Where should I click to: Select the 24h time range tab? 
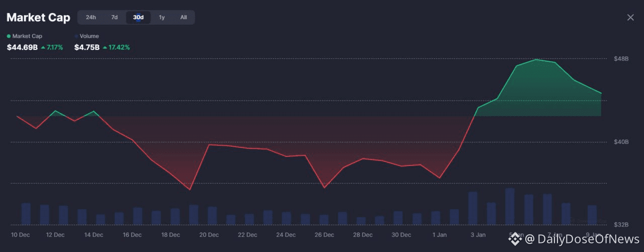(x=91, y=17)
